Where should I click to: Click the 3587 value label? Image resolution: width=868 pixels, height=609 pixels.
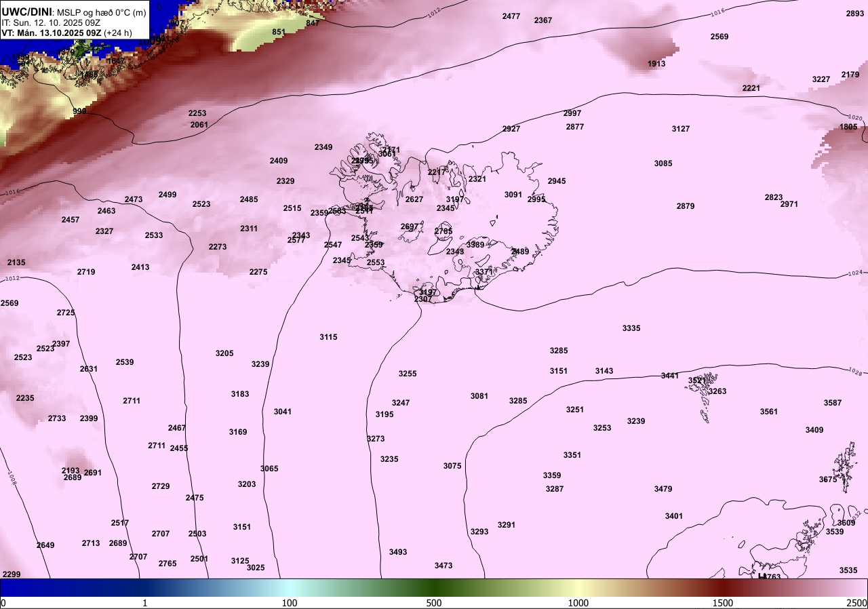click(x=833, y=403)
